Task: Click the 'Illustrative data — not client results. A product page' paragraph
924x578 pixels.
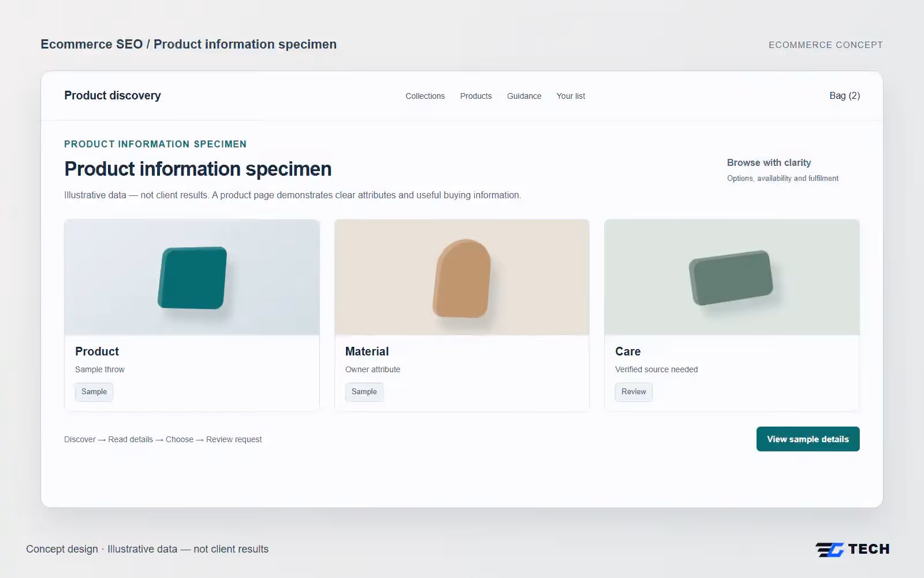Action: (293, 195)
